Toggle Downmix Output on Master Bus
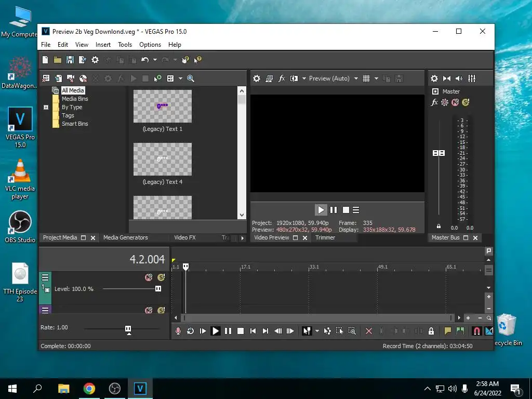Viewport: 532px width, 399px height. (446, 78)
